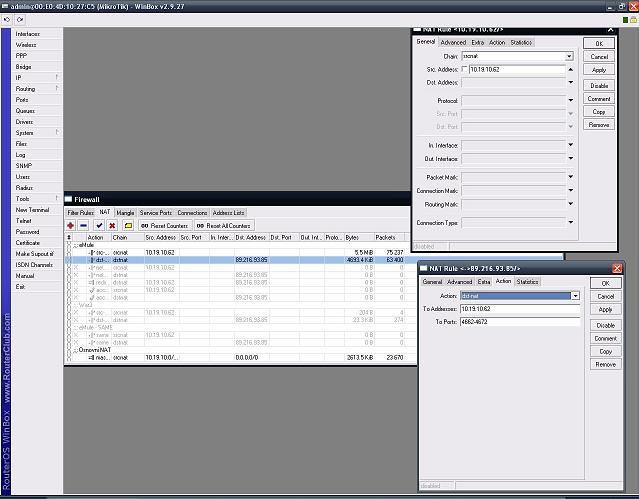Open Action dropdown in lower NAT Rule
Image resolution: width=639 pixels, height=499 pixels.
pos(575,296)
